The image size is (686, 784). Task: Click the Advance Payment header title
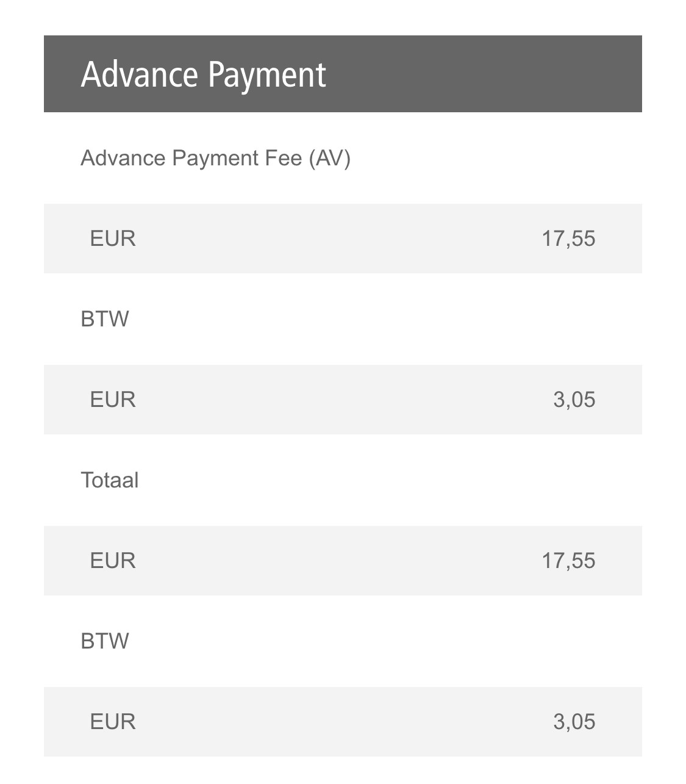point(203,74)
